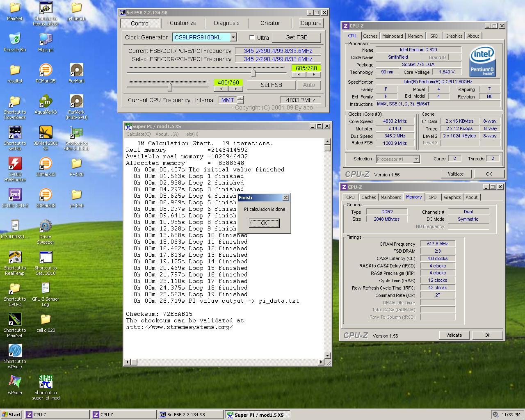Nudge the 400/760 slider left with its arrow

pyautogui.click(x=221, y=89)
